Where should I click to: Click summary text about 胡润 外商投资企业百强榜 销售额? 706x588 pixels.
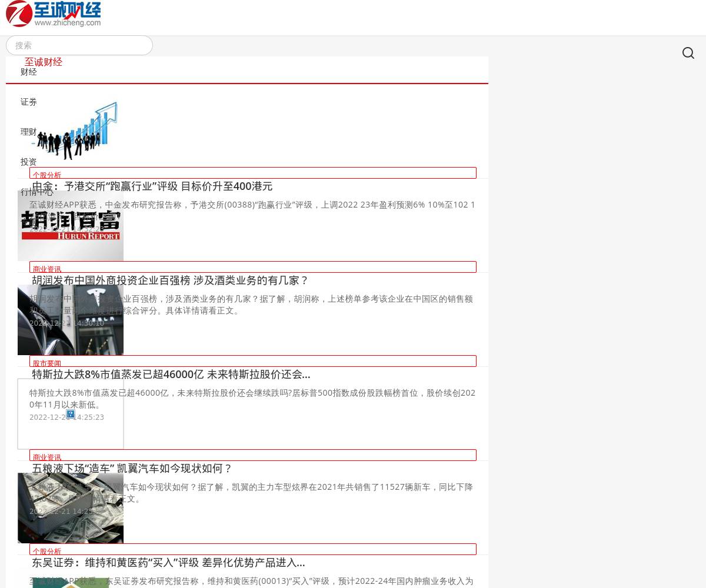252,305
